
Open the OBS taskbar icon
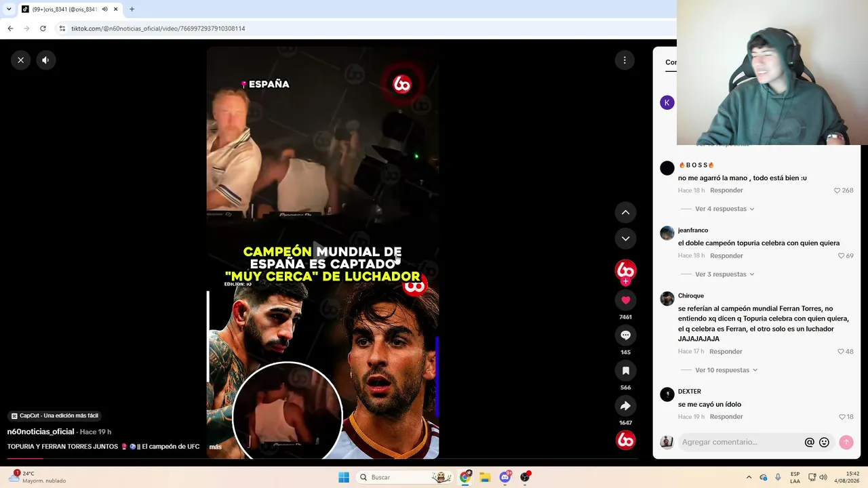pos(525,477)
